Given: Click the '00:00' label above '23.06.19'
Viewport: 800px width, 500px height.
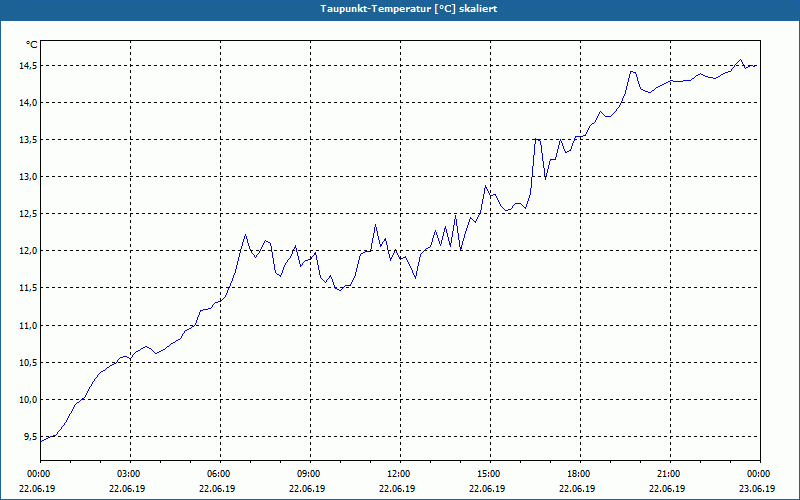Looking at the screenshot, I should click(760, 474).
